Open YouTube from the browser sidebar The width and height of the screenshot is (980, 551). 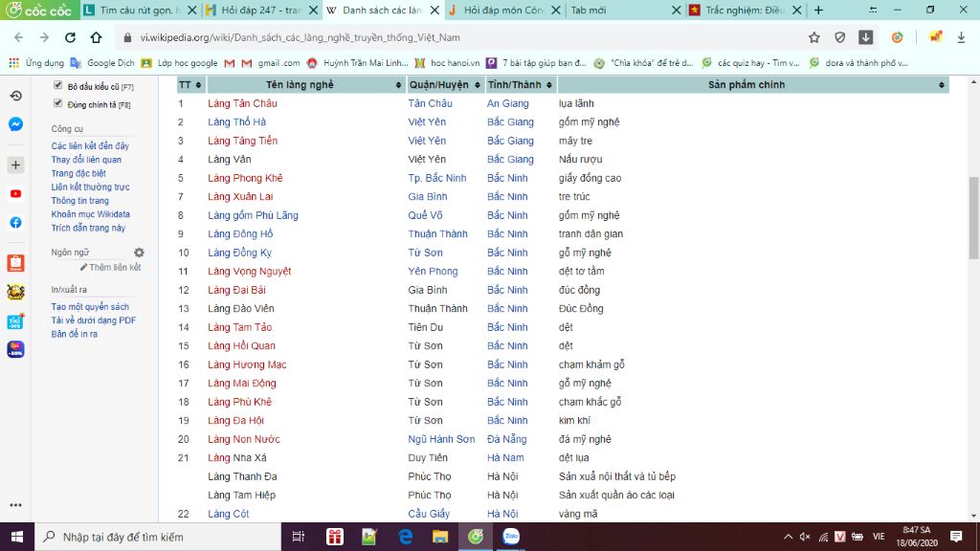click(x=15, y=193)
